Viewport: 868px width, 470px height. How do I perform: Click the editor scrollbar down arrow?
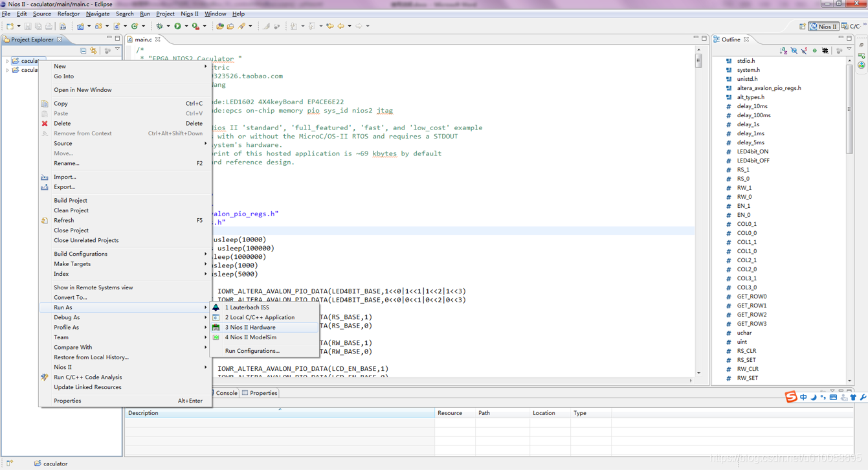[698, 374]
